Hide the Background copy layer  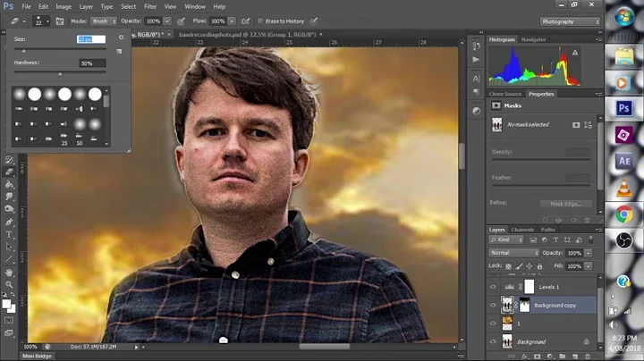pyautogui.click(x=493, y=306)
